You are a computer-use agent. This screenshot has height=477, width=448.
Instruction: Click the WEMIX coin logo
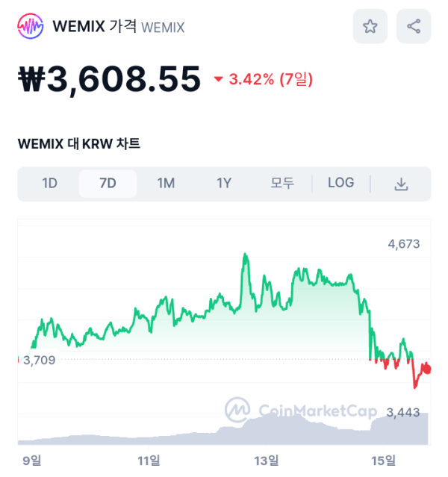coord(30,26)
